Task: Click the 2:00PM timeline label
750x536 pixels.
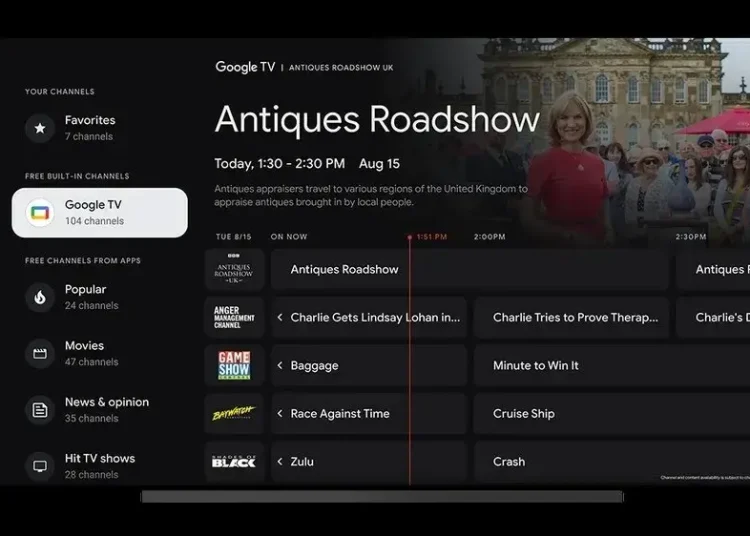Action: point(489,237)
